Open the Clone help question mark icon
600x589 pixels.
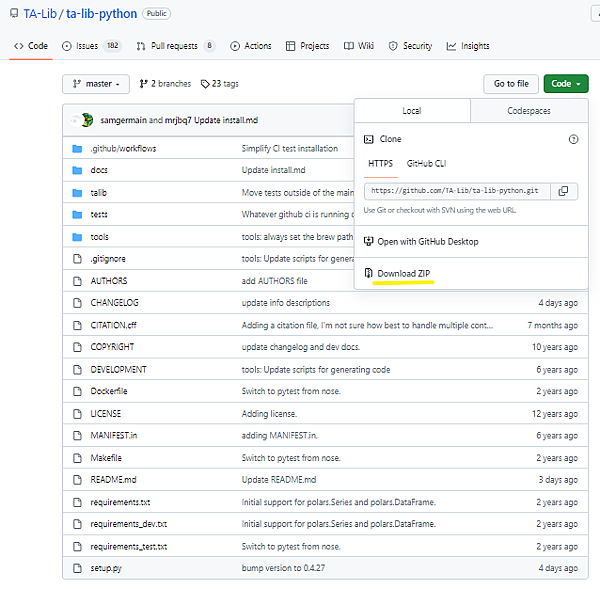(x=573, y=139)
